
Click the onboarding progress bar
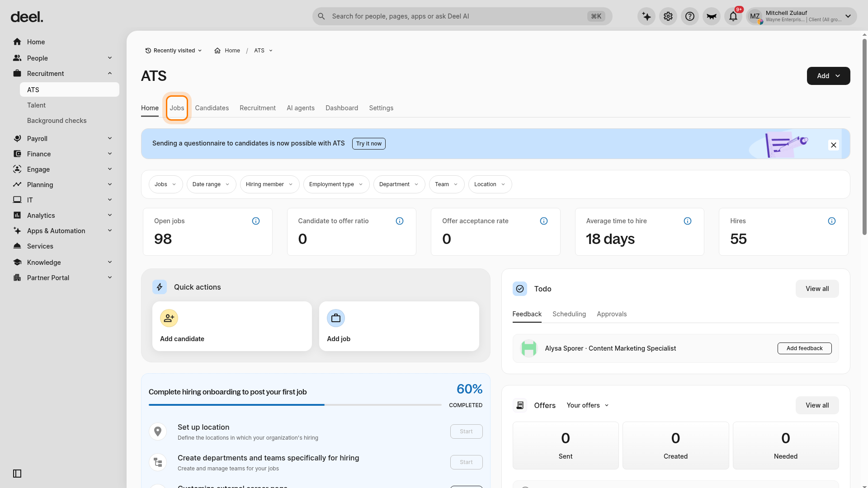click(x=295, y=405)
